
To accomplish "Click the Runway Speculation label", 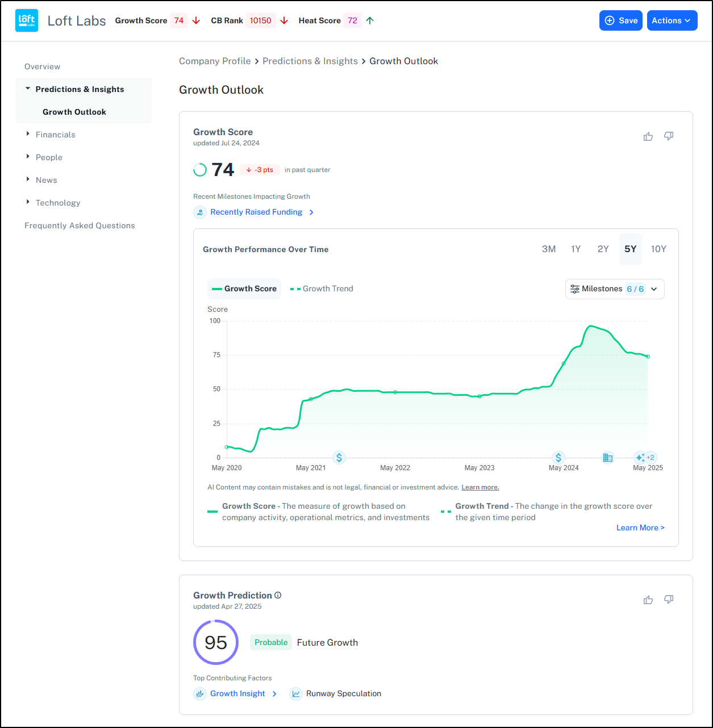I will coord(344,694).
